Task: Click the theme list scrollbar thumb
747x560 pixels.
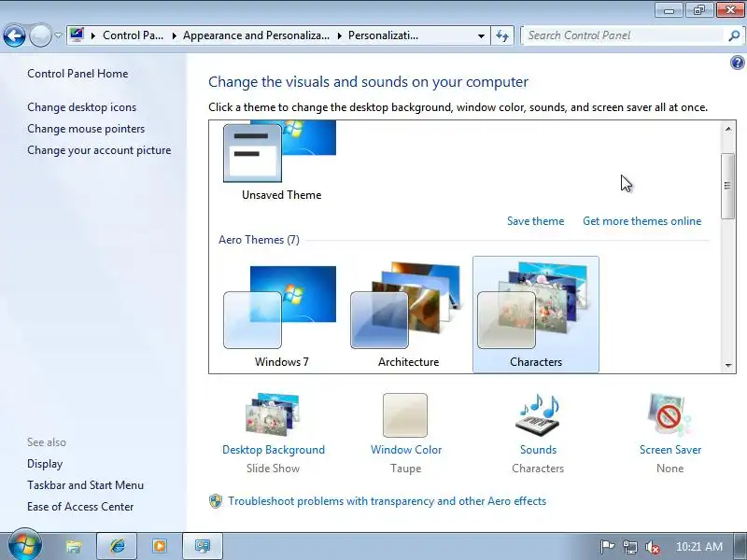Action: pyautogui.click(x=728, y=186)
